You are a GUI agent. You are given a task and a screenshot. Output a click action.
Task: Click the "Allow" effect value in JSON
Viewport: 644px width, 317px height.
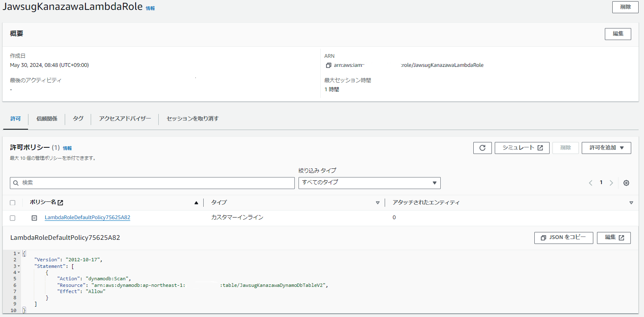click(x=96, y=291)
